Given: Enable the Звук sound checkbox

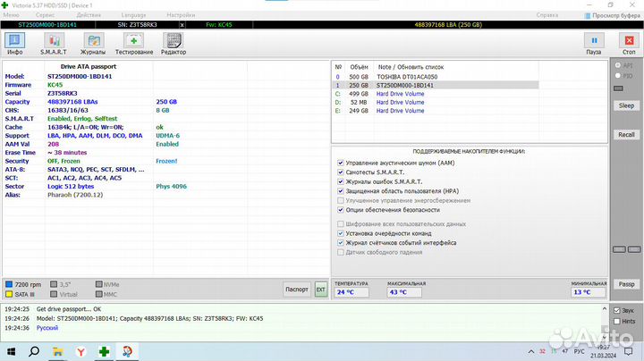Looking at the screenshot, I should [x=615, y=310].
